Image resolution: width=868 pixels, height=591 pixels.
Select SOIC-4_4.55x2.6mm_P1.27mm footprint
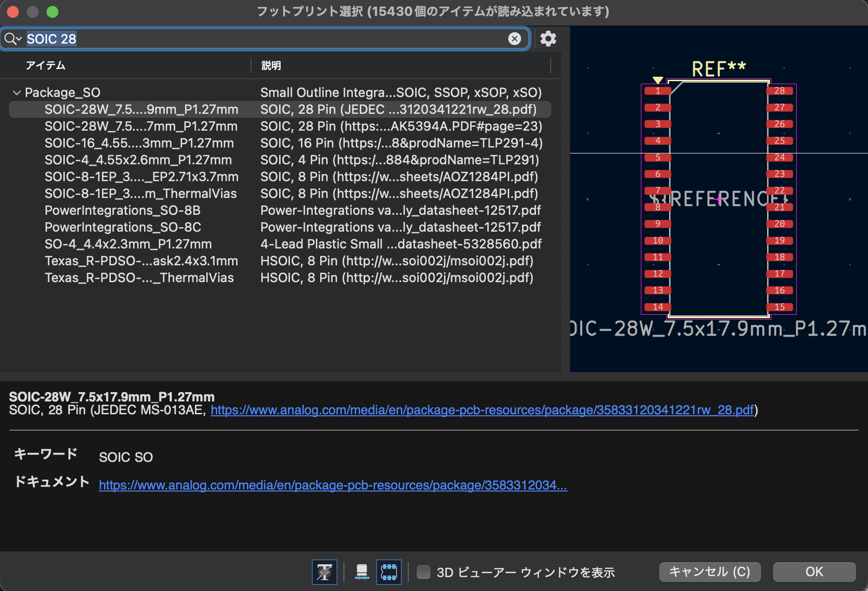pos(138,160)
